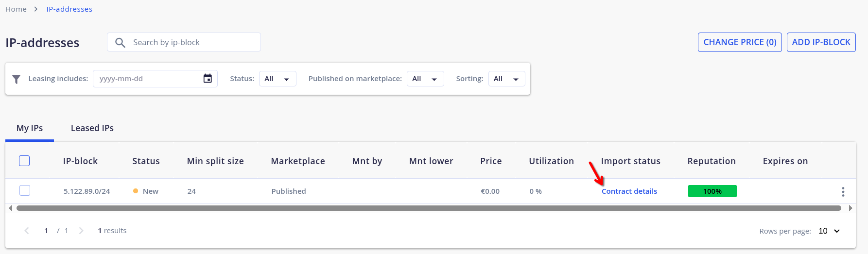Go to previous page arrow
The image size is (868, 254).
tap(27, 231)
